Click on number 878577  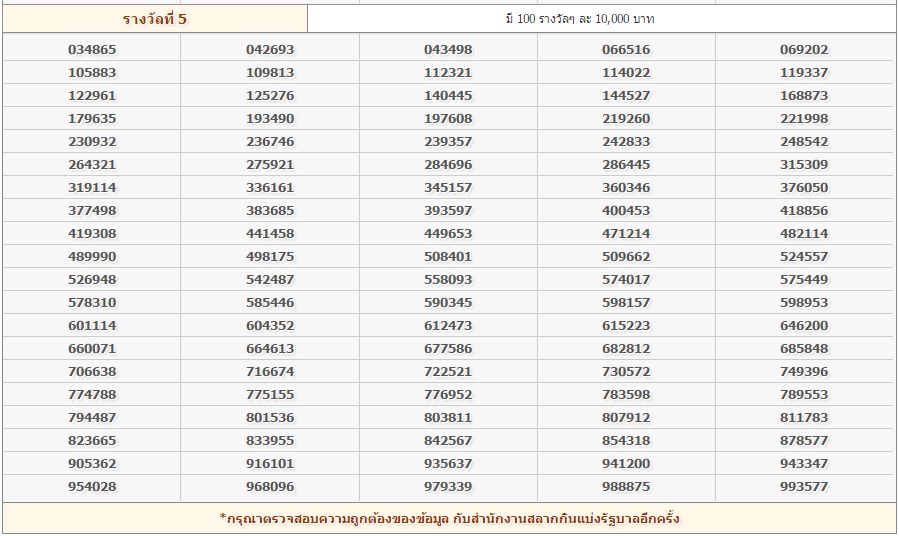[x=804, y=441]
